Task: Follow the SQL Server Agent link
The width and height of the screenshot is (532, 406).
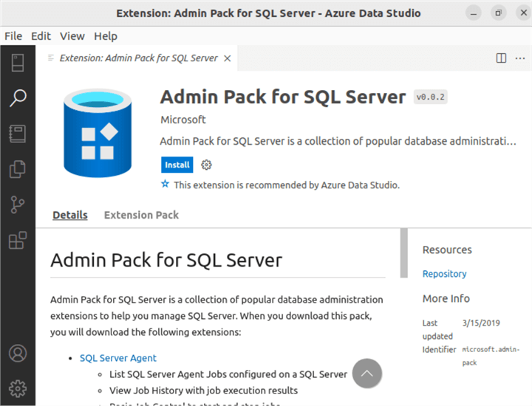Action: pyautogui.click(x=118, y=358)
